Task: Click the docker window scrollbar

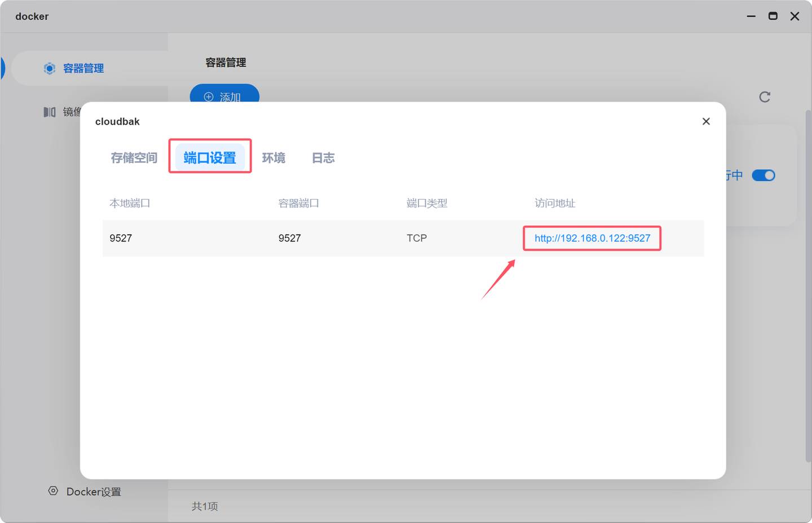Action: pyautogui.click(x=808, y=285)
